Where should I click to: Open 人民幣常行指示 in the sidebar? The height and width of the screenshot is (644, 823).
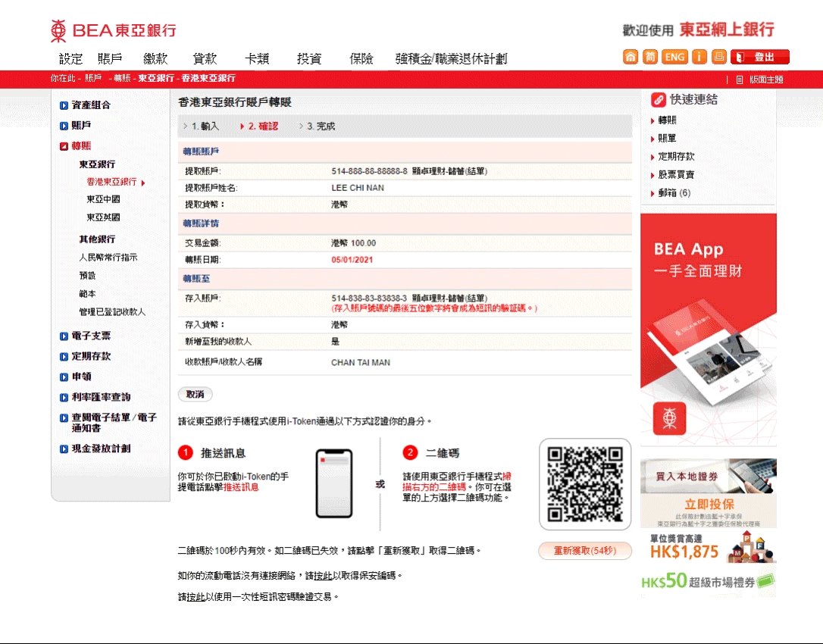(x=108, y=258)
